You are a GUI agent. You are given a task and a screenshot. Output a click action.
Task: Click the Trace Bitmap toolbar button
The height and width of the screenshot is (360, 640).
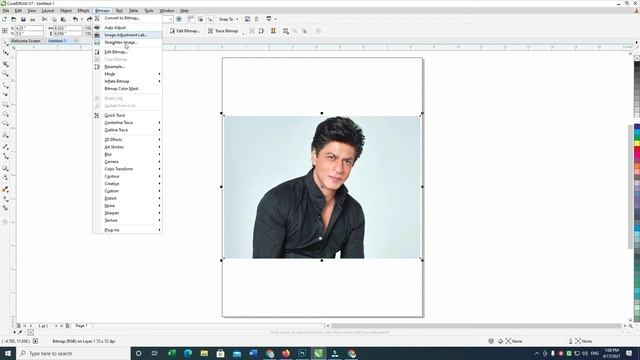click(x=223, y=31)
